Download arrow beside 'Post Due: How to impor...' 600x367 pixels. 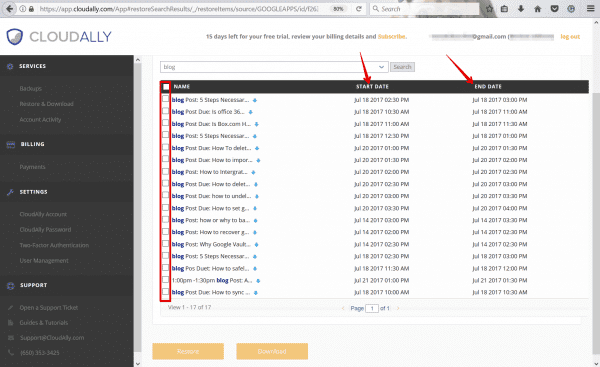point(258,160)
